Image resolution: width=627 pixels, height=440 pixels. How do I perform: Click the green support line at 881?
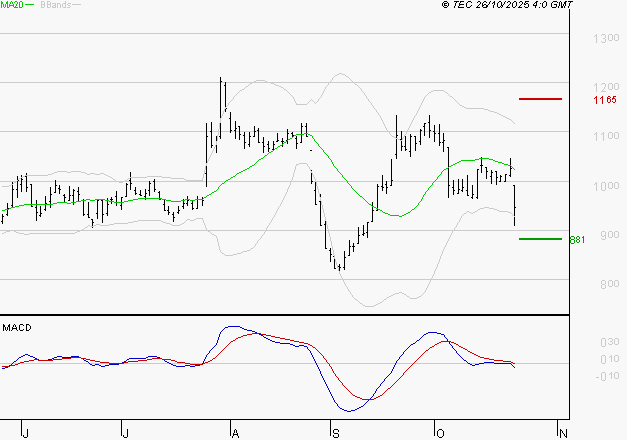(x=540, y=239)
